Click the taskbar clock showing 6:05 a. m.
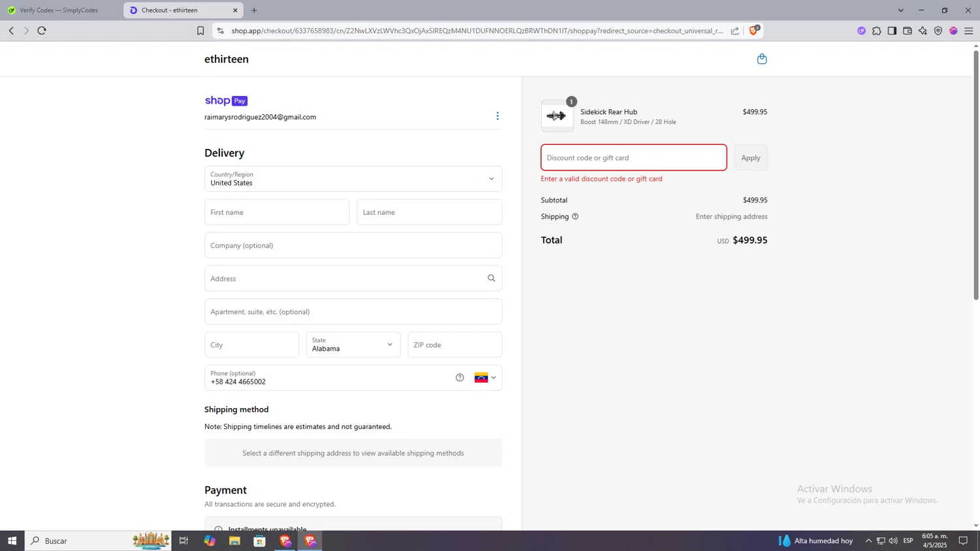The width and height of the screenshot is (980, 551). (x=935, y=541)
